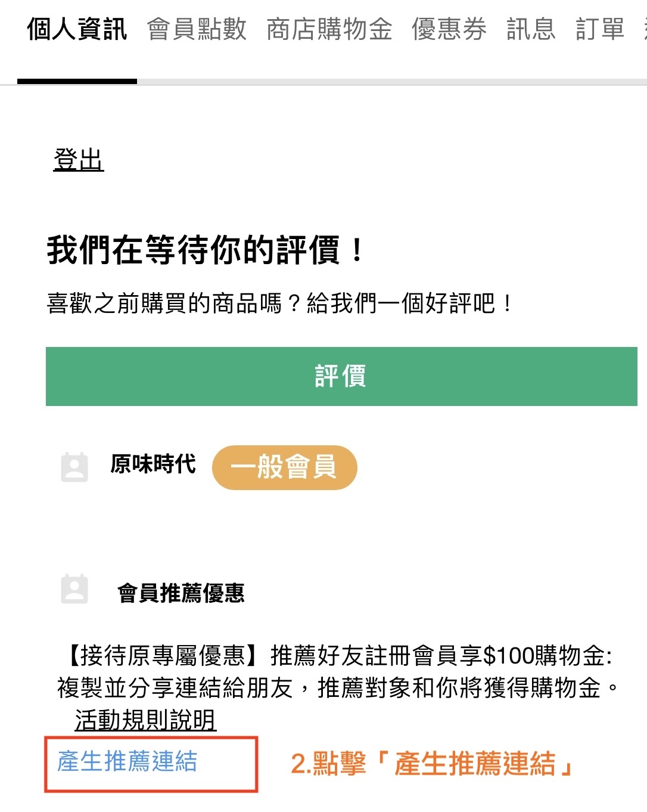Viewport: 647px width, 812px height.
Task: Click the blue 產生推薦連結 link
Action: [x=127, y=762]
